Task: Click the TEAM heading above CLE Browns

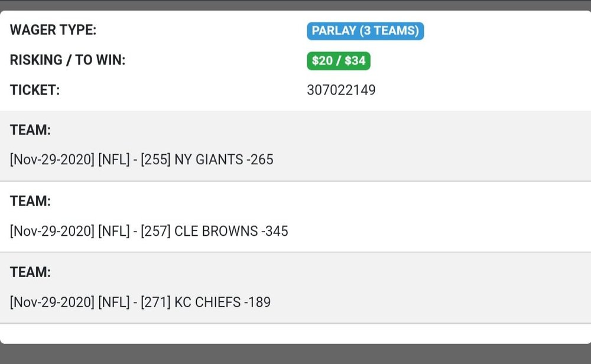Action: point(30,201)
